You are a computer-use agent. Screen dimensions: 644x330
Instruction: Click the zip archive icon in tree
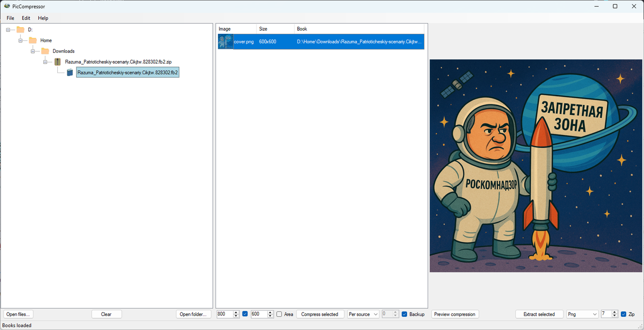[57, 61]
